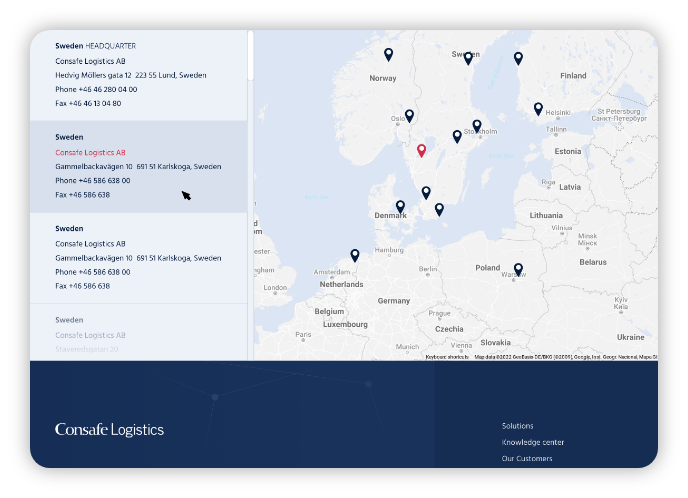The image size is (688, 498).
Task: Select the pin near Amsterdam, Netherlands
Action: (x=355, y=255)
